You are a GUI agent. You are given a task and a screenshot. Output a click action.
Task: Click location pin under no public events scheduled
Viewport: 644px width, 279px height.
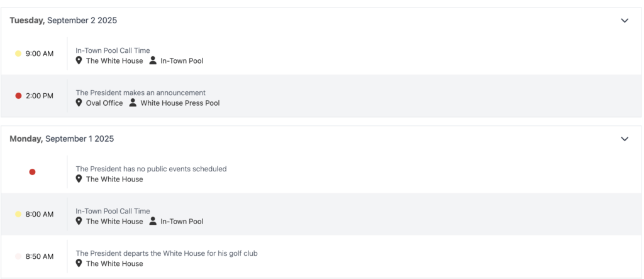(x=79, y=179)
